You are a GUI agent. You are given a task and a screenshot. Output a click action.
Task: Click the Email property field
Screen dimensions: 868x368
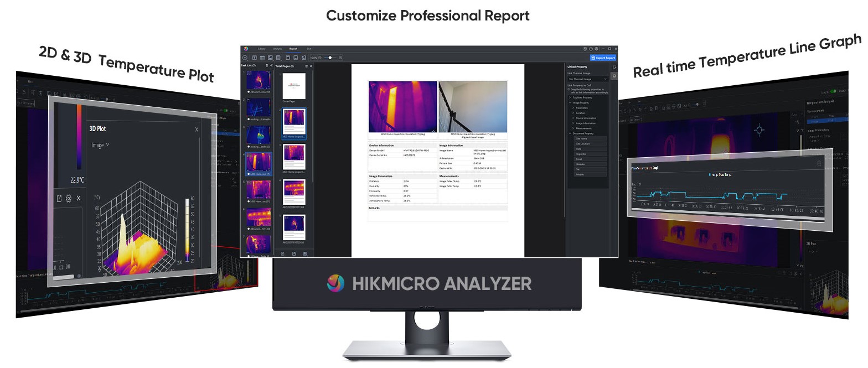pyautogui.click(x=591, y=159)
